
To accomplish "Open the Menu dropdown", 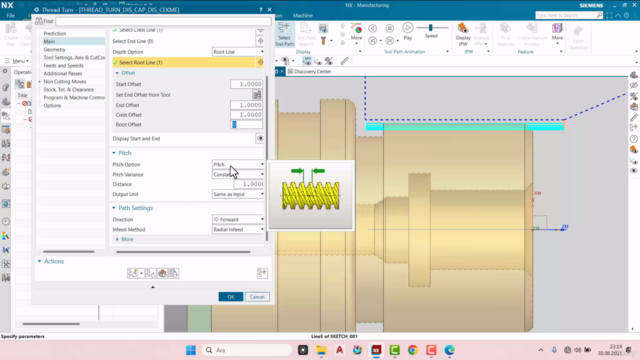I will pos(18,61).
